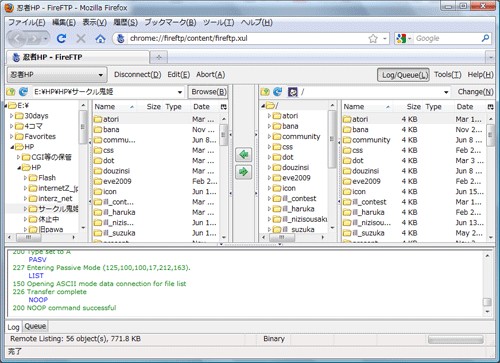500x363 pixels.
Task: Expand 30days folder in local tree
Action: tap(12, 116)
